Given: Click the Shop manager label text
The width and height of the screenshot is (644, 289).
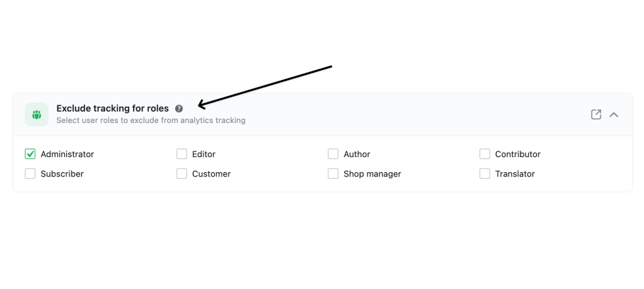Looking at the screenshot, I should tap(372, 174).
